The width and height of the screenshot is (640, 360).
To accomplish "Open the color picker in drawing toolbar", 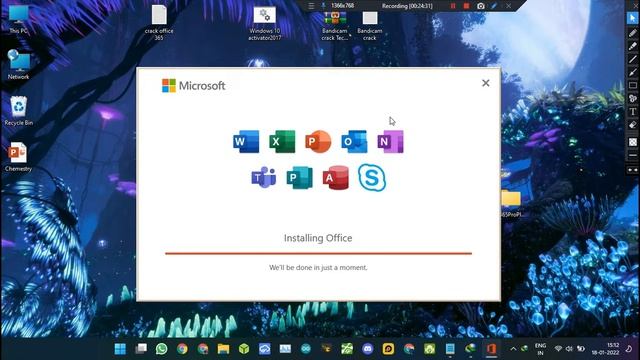I will (633, 142).
